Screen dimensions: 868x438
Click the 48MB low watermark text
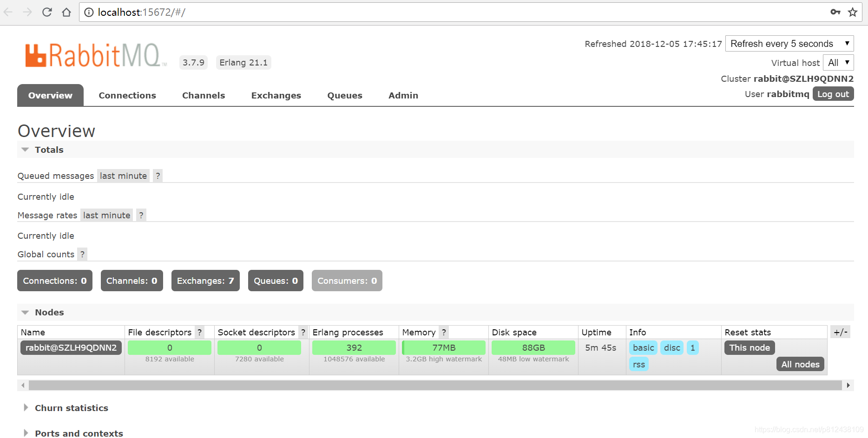(533, 359)
